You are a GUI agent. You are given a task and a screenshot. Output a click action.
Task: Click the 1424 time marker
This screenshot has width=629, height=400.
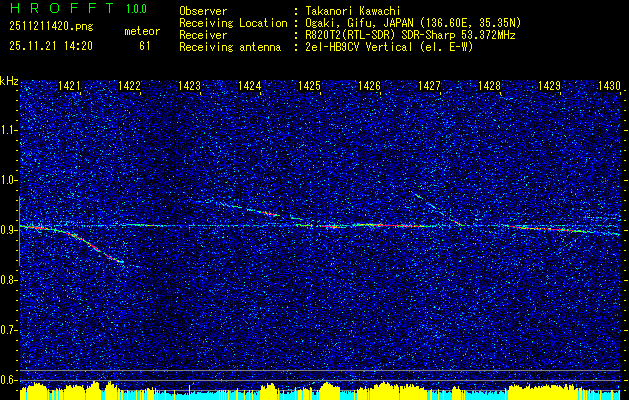click(250, 85)
